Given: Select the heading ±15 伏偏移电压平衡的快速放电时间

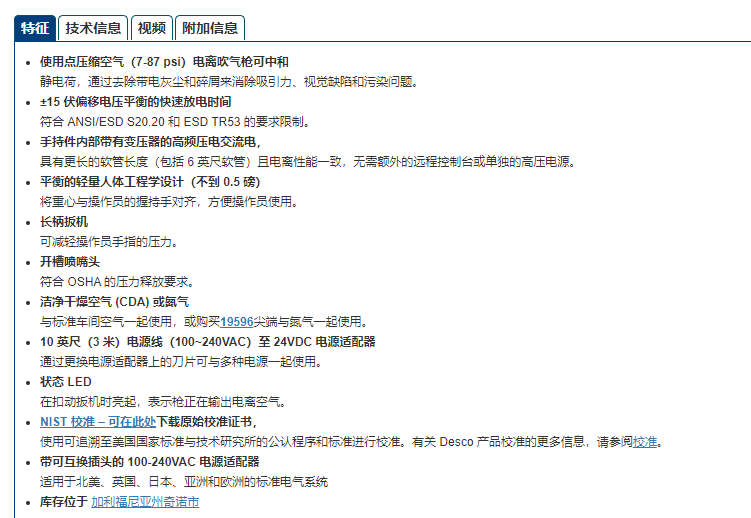Looking at the screenshot, I should [x=136, y=102].
